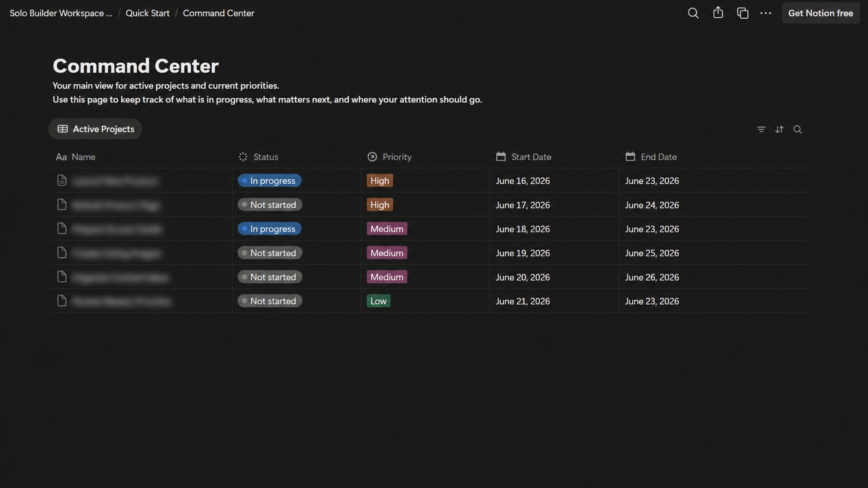
Task: Click In progress status in June 18 row
Action: coord(269,229)
